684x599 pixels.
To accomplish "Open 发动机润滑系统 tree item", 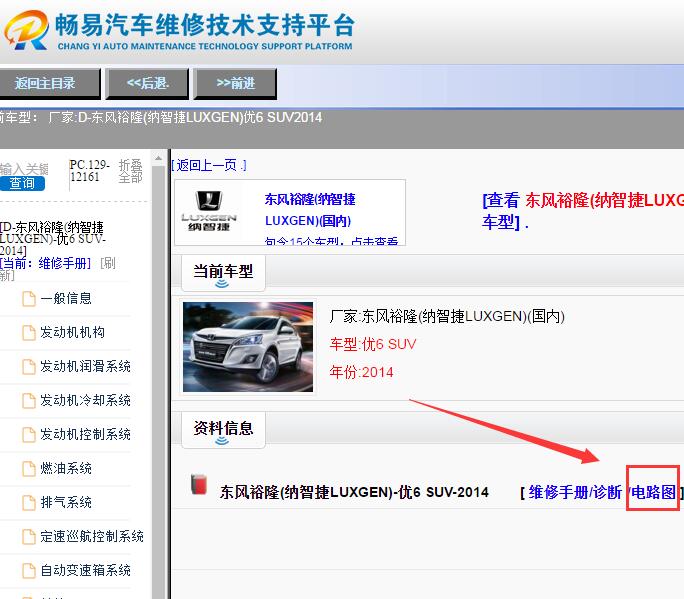I will coord(86,366).
